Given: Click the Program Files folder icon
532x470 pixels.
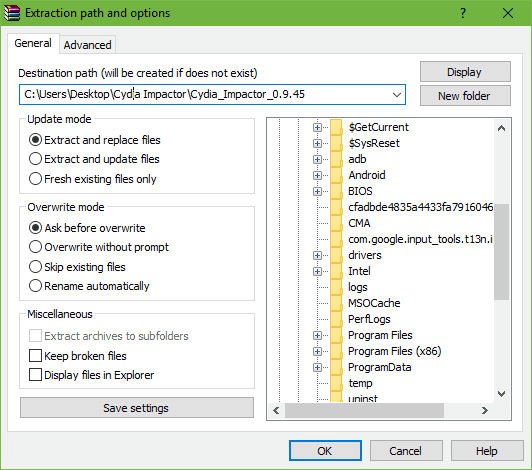Looking at the screenshot, I should point(336,335).
